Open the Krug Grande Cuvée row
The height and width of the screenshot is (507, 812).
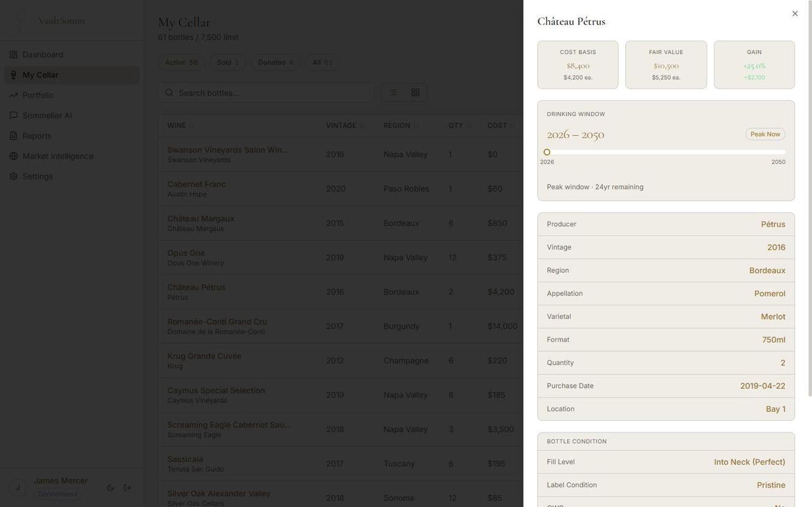pyautogui.click(x=341, y=361)
